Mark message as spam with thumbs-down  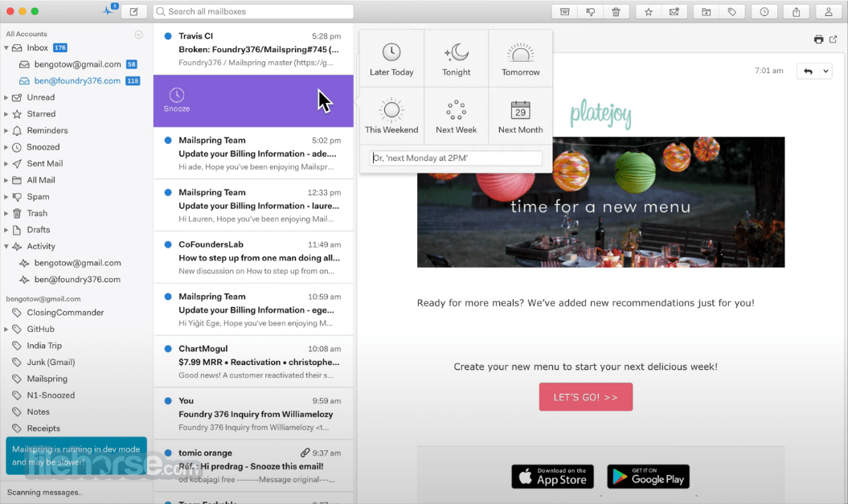click(x=590, y=11)
